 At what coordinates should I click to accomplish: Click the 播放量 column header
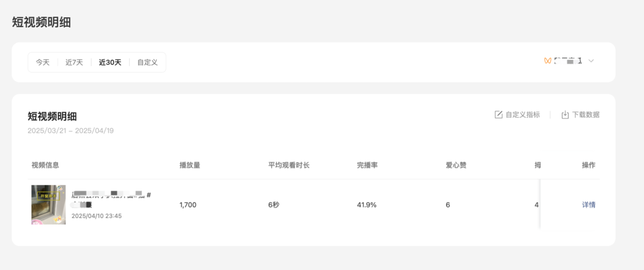coord(190,165)
